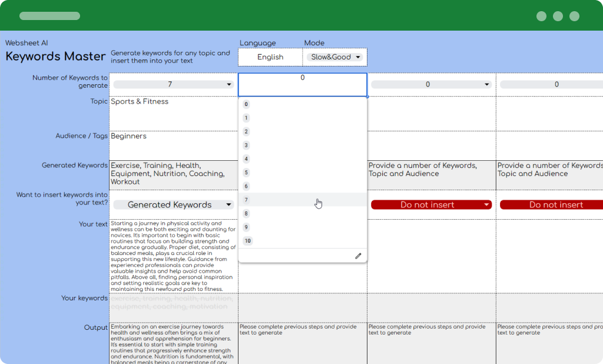This screenshot has height=364, width=603.
Task: Click the Generated Keywords cell listing 'Exercise, Training'
Action: (173, 174)
